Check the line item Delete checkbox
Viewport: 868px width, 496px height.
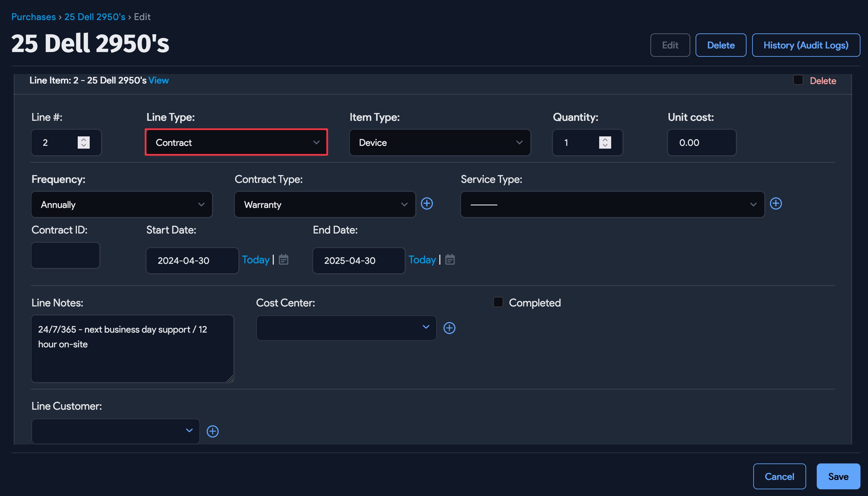[x=798, y=80]
